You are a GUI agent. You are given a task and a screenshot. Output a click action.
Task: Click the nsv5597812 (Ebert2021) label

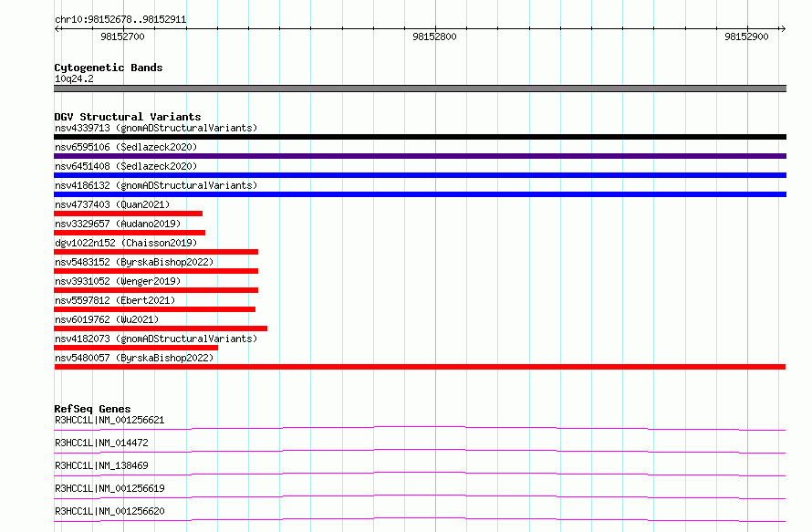click(115, 300)
